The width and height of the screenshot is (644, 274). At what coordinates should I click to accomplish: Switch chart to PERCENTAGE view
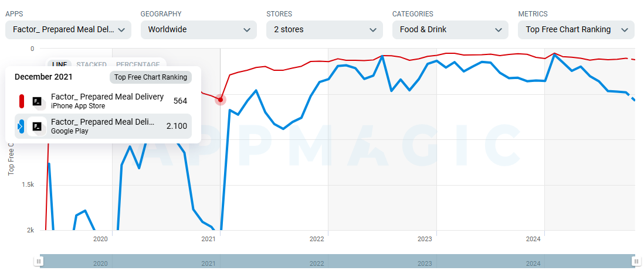138,64
